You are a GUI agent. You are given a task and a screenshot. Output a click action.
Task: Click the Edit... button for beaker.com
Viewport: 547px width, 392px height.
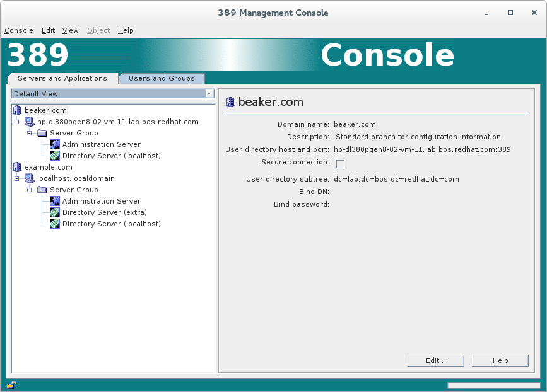(x=436, y=360)
